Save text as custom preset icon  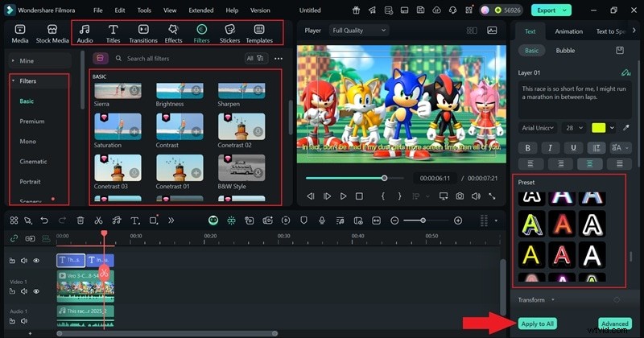(x=620, y=50)
